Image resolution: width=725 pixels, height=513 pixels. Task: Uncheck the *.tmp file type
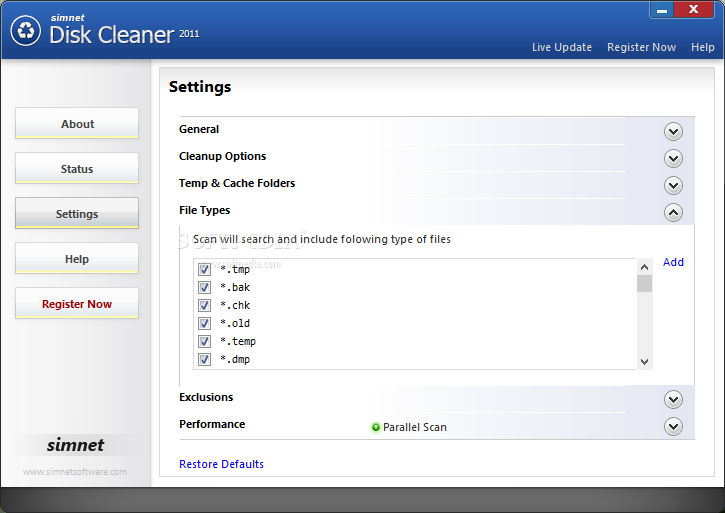click(x=204, y=269)
